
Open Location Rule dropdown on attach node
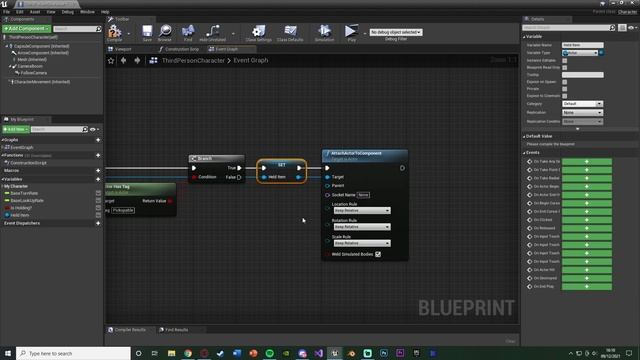tap(362, 211)
